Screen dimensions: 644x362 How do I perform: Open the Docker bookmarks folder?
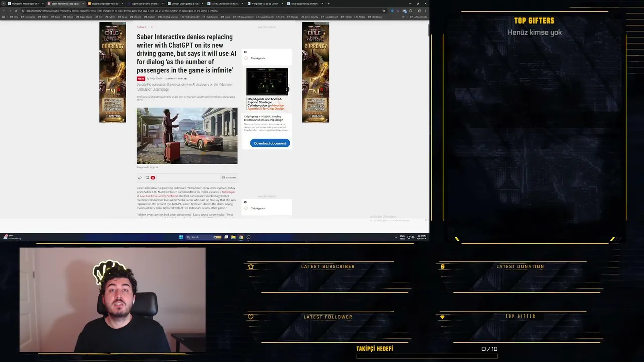pyautogui.click(x=347, y=17)
